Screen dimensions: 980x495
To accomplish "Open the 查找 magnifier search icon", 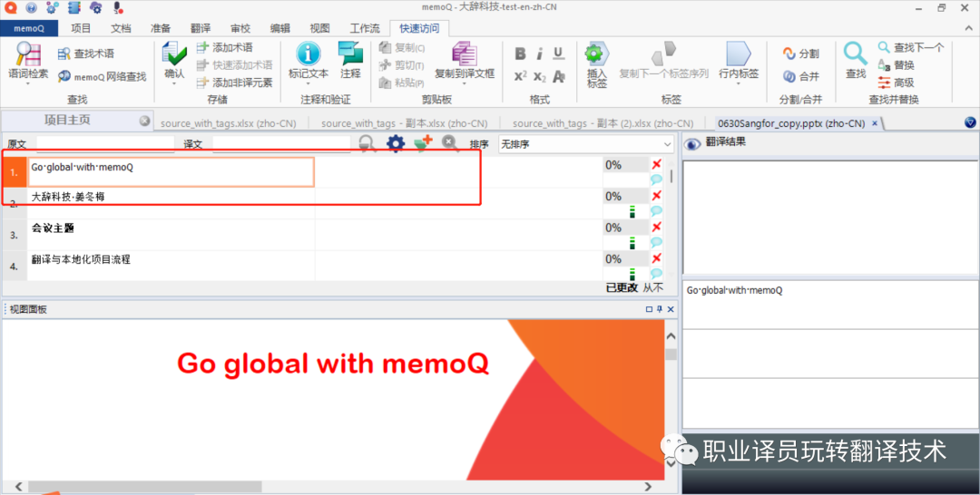I will (856, 53).
